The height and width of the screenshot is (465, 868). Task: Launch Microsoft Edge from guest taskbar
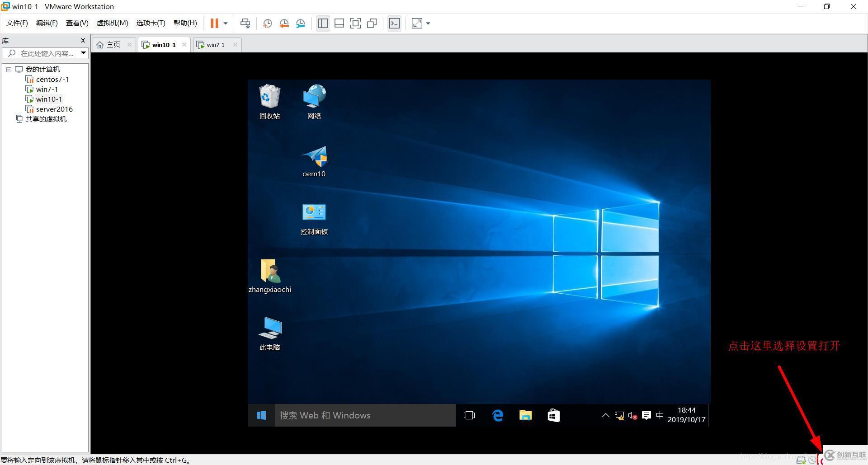(498, 415)
